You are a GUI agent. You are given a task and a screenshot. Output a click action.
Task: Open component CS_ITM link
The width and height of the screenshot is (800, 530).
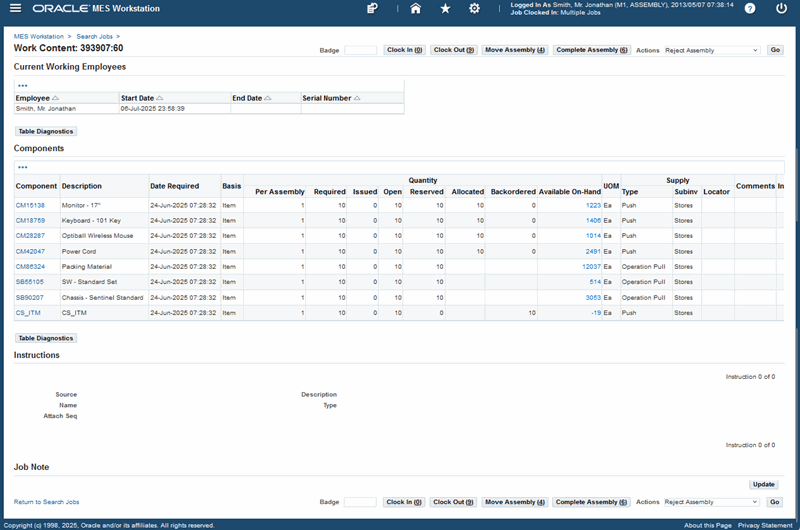28,313
